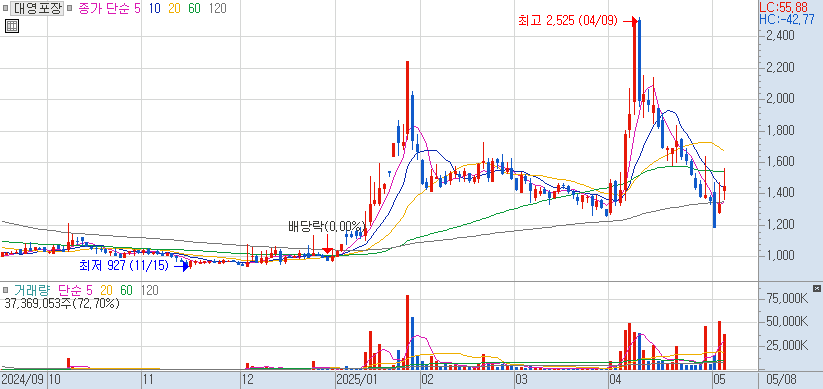This screenshot has width=823, height=389.
Task: Click the 75,000K volume axis label
Action: tap(787, 298)
